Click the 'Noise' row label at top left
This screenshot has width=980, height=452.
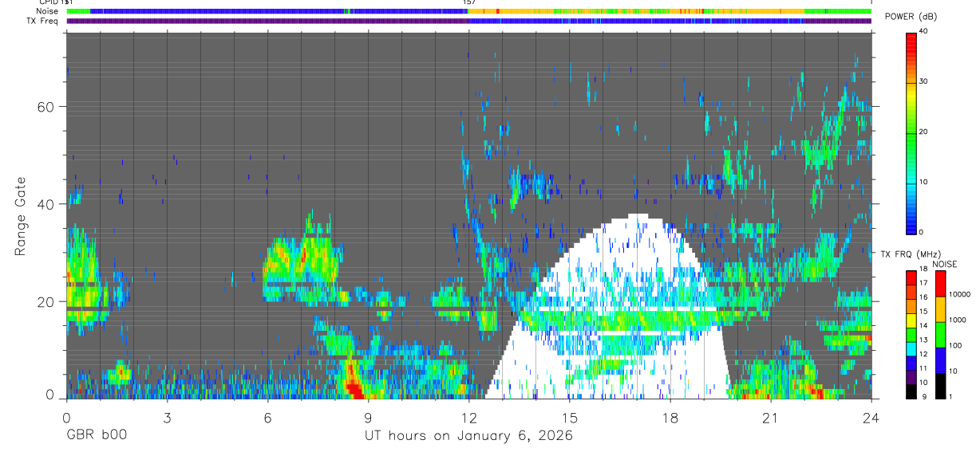pyautogui.click(x=48, y=11)
